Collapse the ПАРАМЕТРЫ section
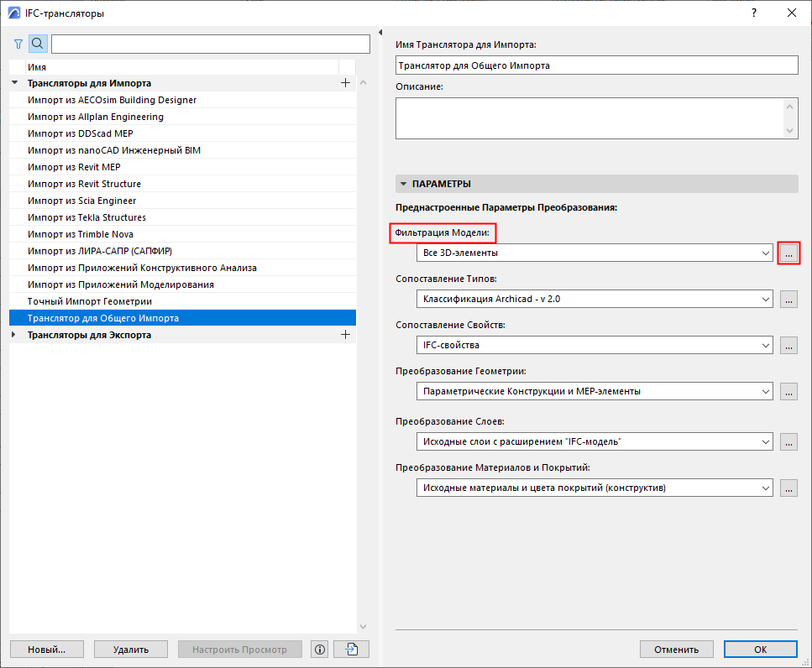 pos(403,184)
